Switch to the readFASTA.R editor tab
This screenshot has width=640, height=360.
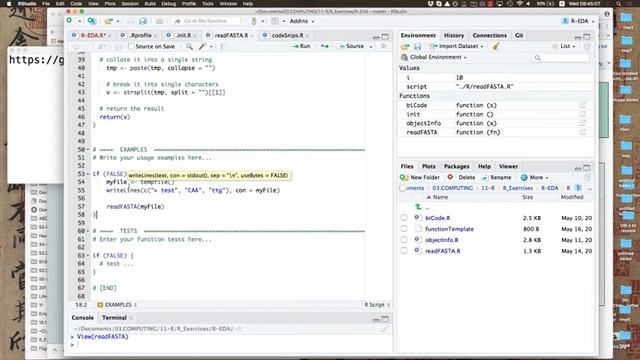click(x=231, y=36)
